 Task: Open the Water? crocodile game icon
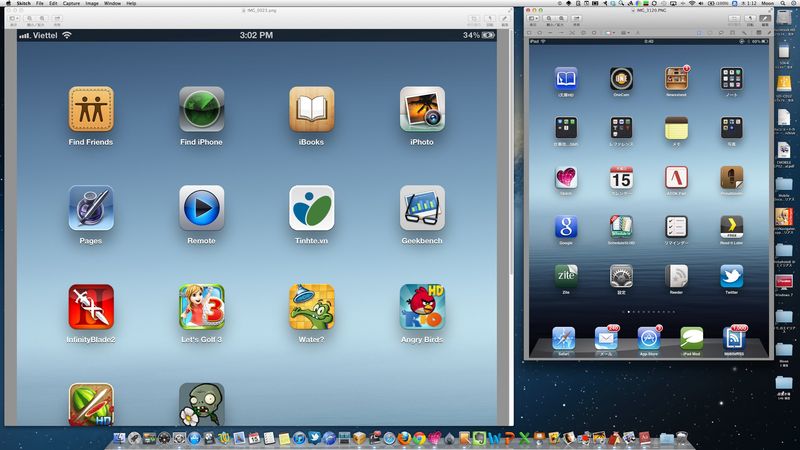[312, 307]
